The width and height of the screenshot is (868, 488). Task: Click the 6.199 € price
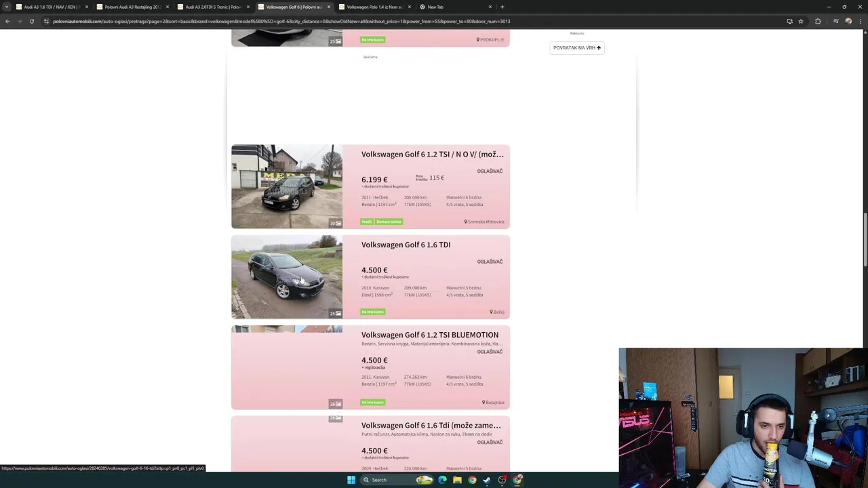click(x=374, y=180)
